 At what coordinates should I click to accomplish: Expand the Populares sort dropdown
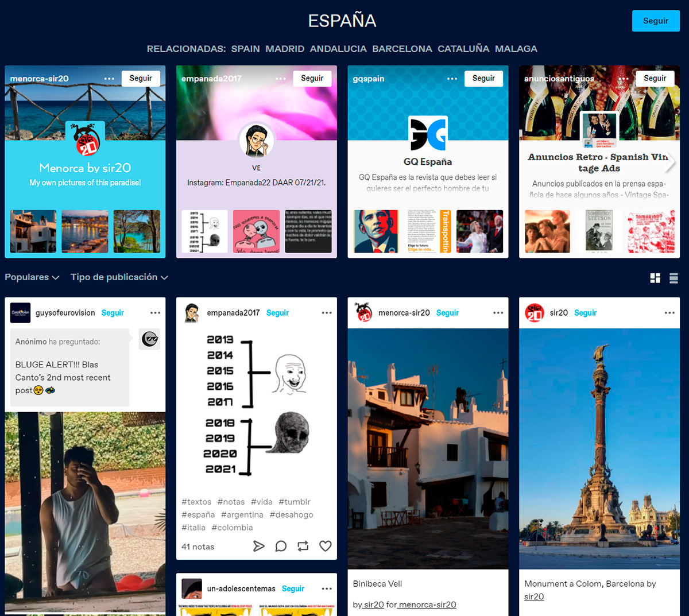click(x=32, y=277)
